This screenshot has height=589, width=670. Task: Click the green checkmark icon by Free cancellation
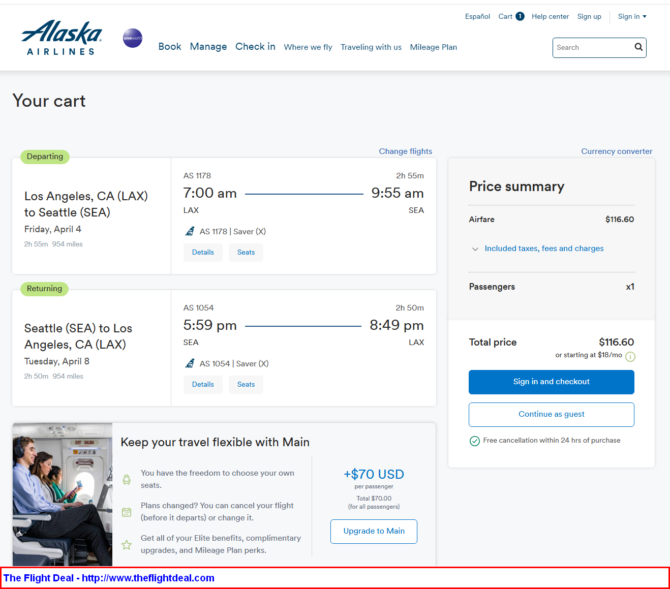click(x=474, y=441)
